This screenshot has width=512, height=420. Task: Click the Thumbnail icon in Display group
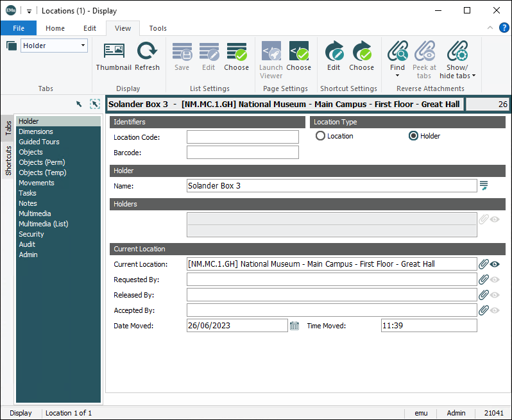(x=114, y=55)
